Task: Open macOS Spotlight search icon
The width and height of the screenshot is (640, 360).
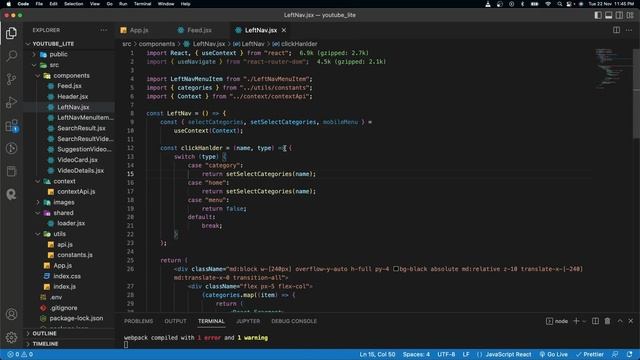Action: coord(559,4)
